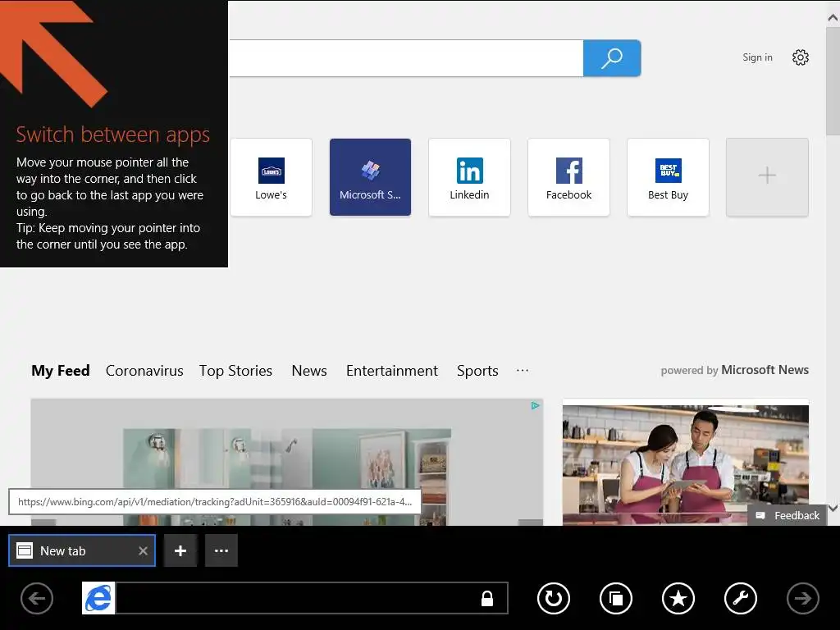Go forward with the forward arrow button
840x630 pixels.
point(802,598)
